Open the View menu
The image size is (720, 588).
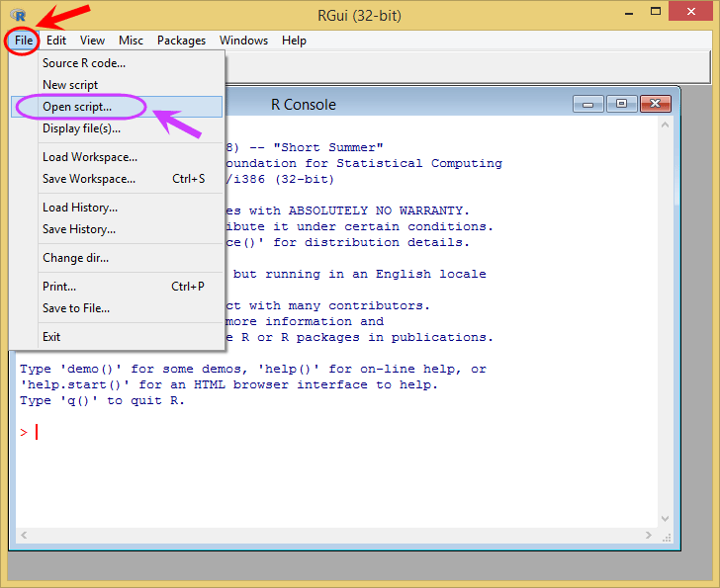(x=92, y=41)
